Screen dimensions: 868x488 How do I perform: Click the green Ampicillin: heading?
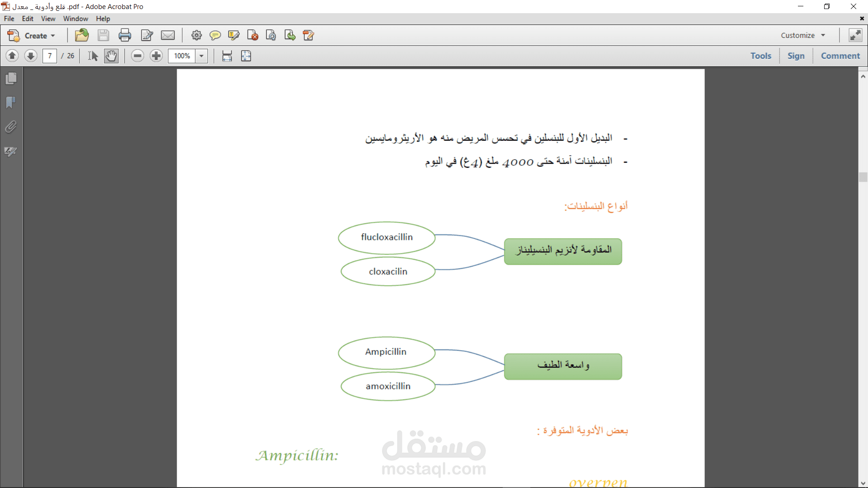[297, 455]
